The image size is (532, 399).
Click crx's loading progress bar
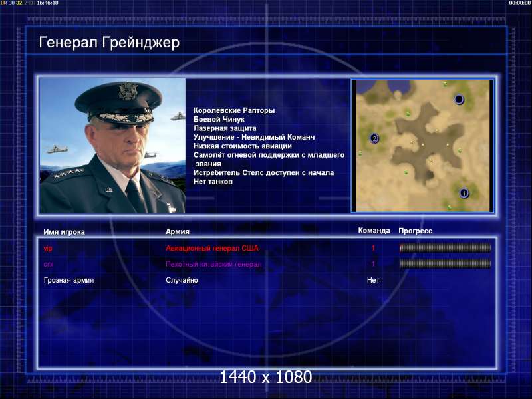(445, 263)
